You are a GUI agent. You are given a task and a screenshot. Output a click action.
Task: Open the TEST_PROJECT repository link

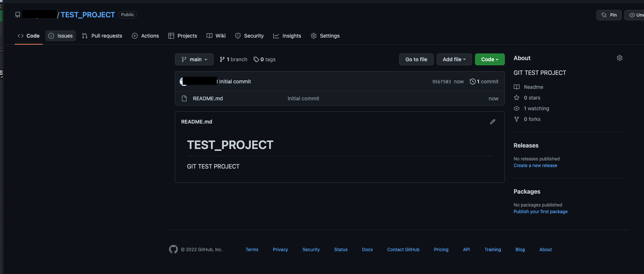click(88, 15)
